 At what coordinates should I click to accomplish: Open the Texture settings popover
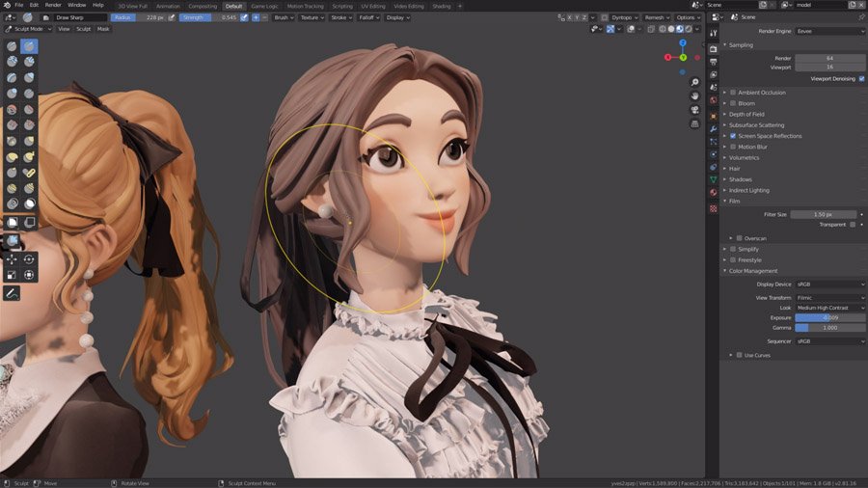[x=312, y=17]
